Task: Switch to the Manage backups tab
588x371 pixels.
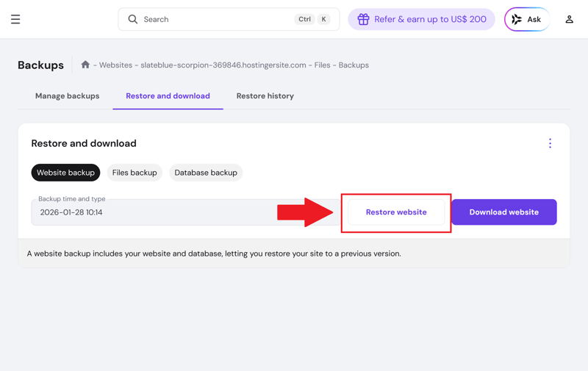Action: click(67, 96)
